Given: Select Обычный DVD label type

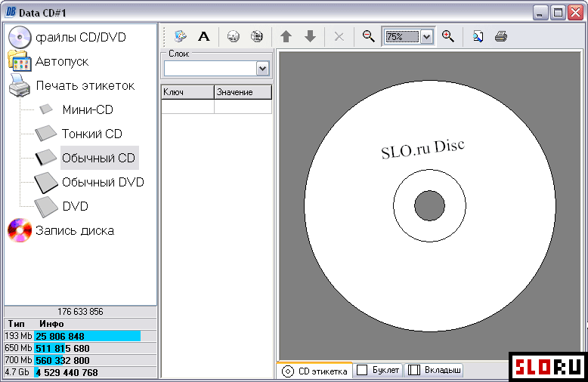Looking at the screenshot, I should [x=103, y=183].
